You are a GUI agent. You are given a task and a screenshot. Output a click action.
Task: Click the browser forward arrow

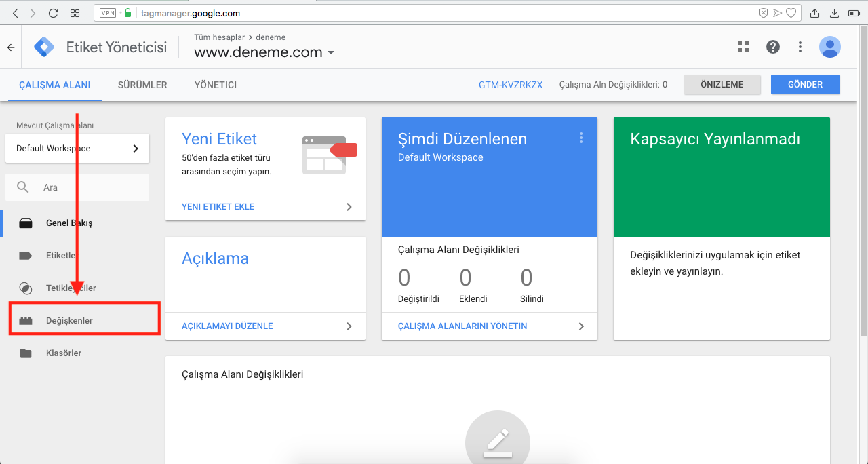tap(33, 13)
